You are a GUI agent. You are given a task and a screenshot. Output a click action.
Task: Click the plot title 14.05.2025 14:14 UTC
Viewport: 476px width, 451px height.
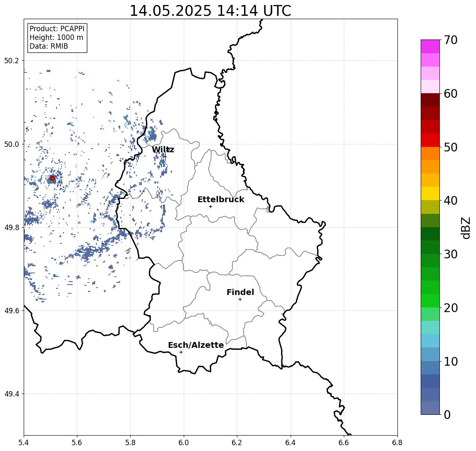coord(210,11)
